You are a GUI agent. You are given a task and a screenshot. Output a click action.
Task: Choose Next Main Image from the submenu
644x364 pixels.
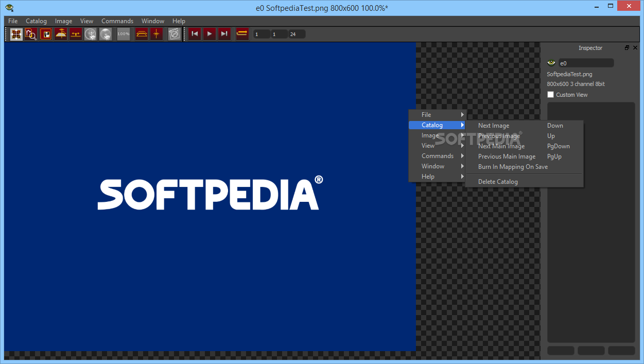[524, 146]
